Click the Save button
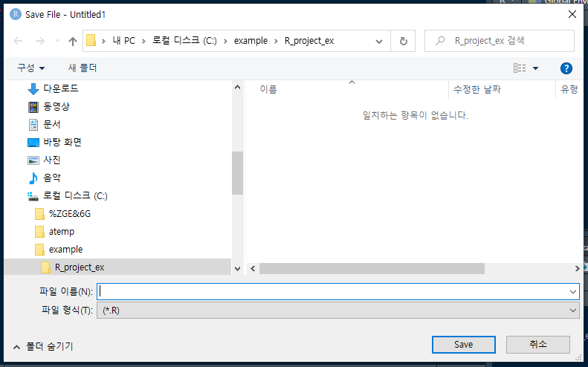 point(464,345)
